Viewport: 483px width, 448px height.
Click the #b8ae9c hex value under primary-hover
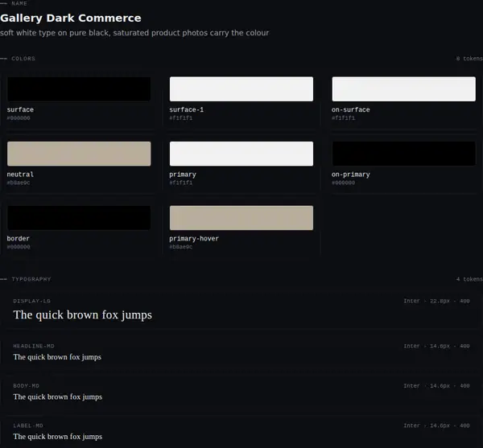click(181, 247)
